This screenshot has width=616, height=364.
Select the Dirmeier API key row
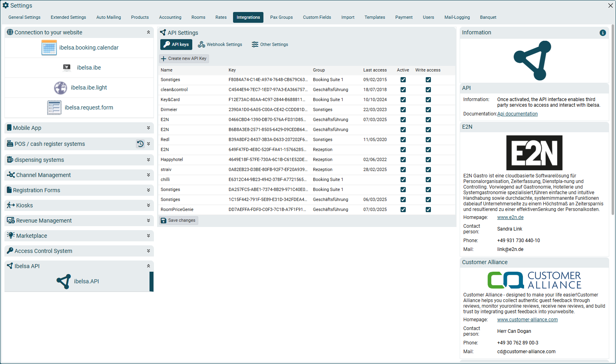307,110
